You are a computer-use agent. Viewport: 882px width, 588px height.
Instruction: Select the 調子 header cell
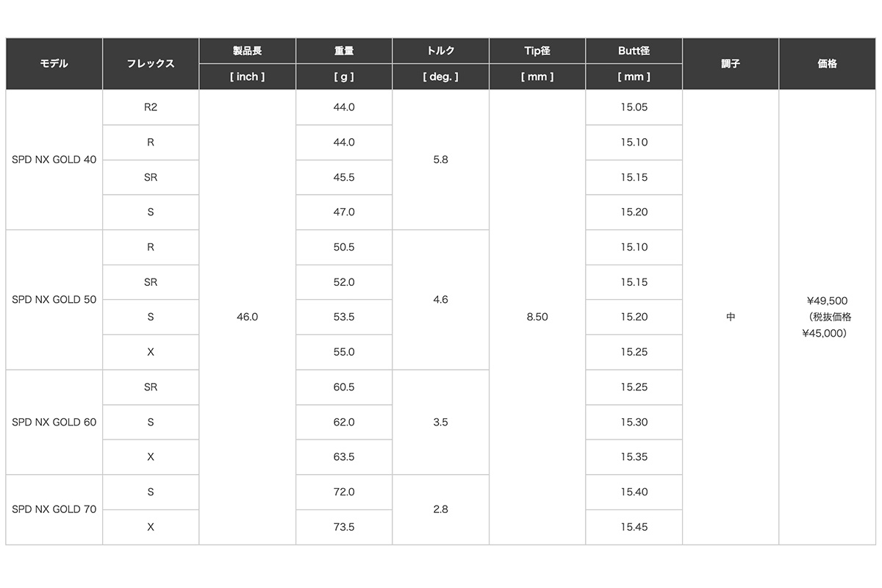731,64
